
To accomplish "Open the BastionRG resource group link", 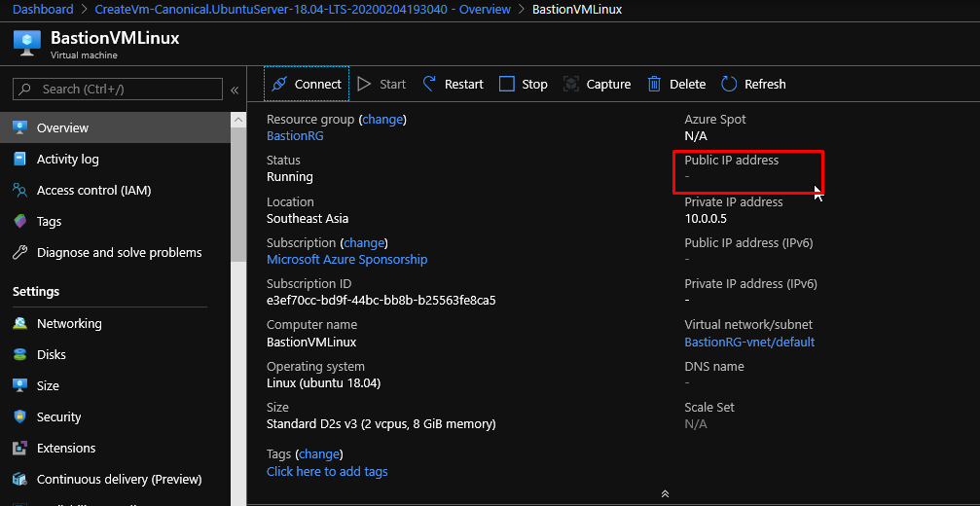I will click(x=295, y=135).
